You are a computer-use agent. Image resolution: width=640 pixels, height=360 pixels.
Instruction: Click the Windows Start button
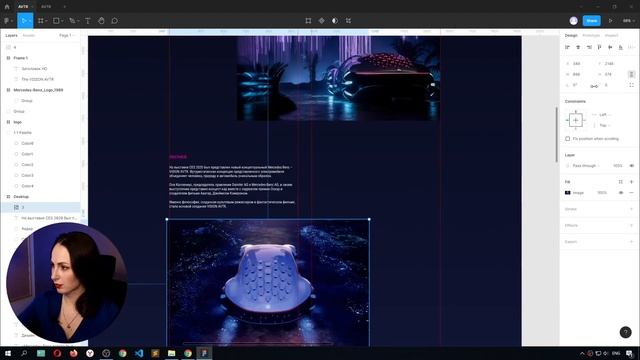tap(8, 353)
